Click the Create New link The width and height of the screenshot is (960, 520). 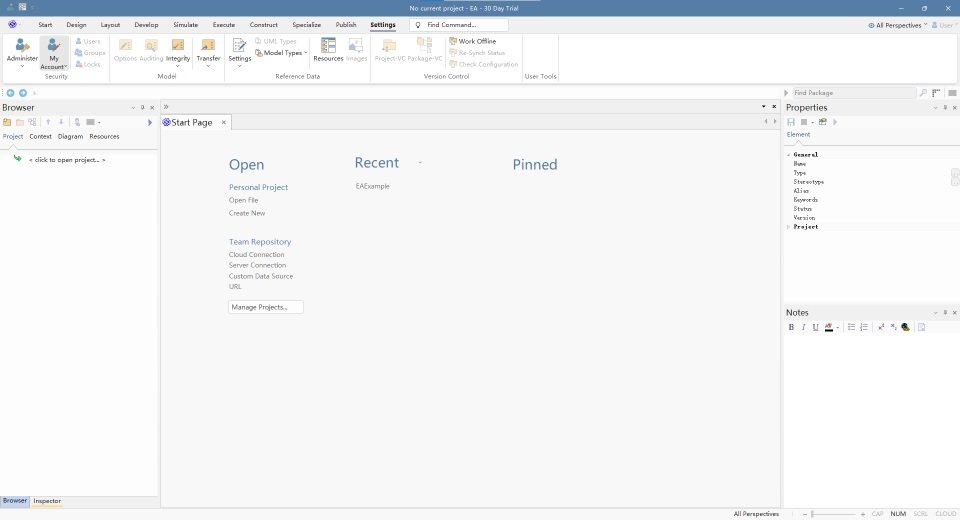click(247, 213)
